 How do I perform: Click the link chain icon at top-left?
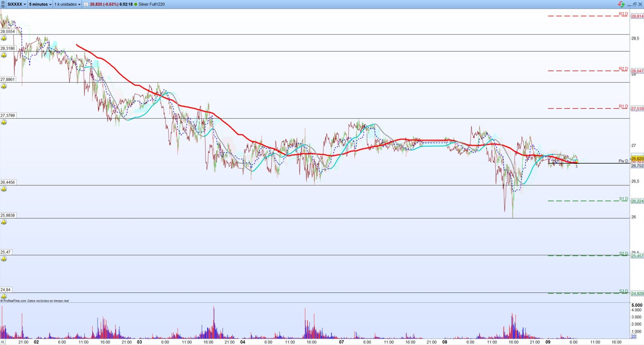coord(3,4)
